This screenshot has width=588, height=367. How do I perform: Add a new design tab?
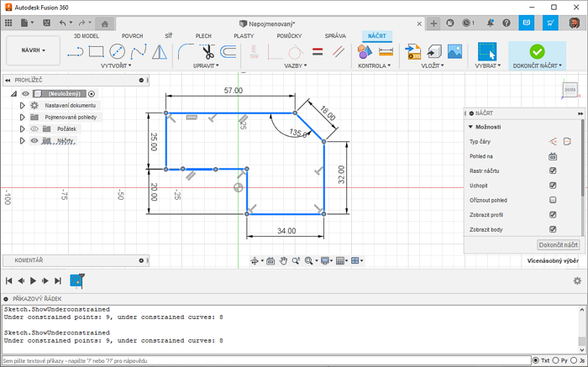click(x=433, y=24)
